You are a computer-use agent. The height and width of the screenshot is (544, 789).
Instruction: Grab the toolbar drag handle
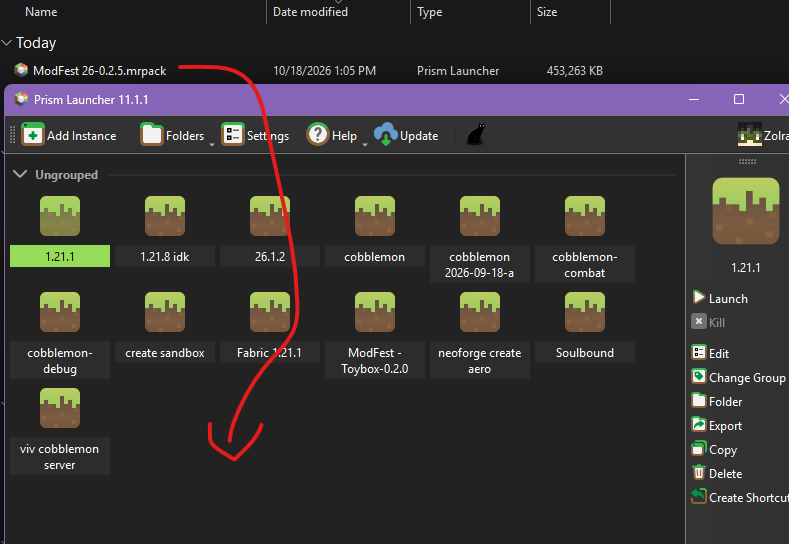point(13,135)
